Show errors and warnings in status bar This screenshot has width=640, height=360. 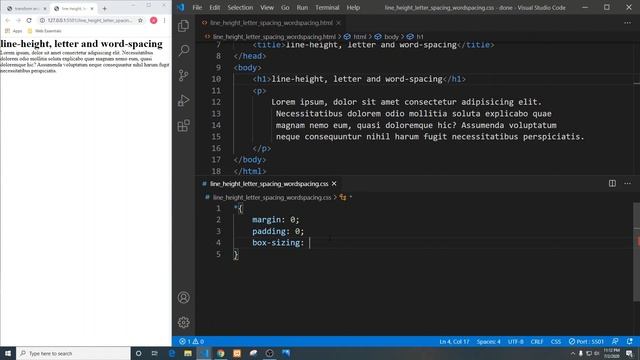click(191, 341)
